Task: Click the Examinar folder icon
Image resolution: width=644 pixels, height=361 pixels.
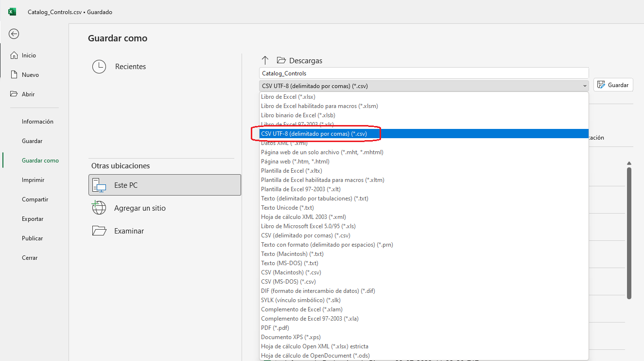Action: point(99,231)
